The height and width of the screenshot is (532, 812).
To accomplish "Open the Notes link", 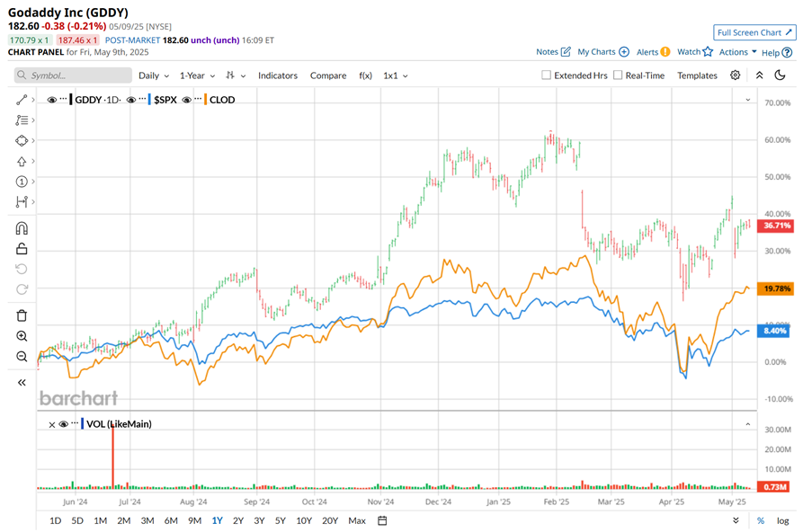I will [x=553, y=52].
